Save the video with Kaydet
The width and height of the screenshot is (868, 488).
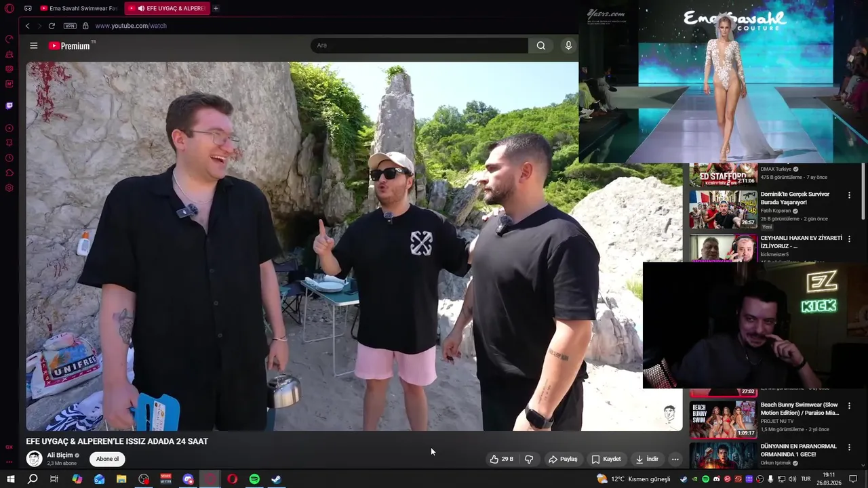(606, 459)
